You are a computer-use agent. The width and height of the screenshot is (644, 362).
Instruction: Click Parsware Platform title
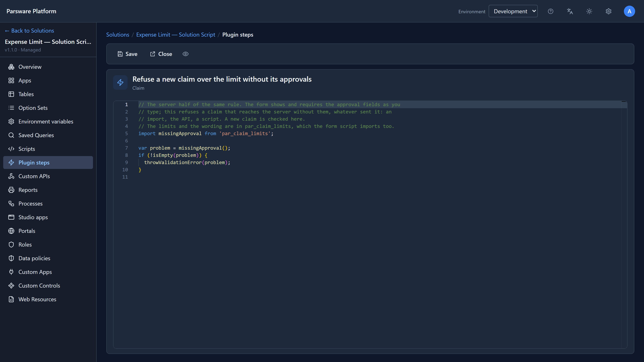(31, 11)
